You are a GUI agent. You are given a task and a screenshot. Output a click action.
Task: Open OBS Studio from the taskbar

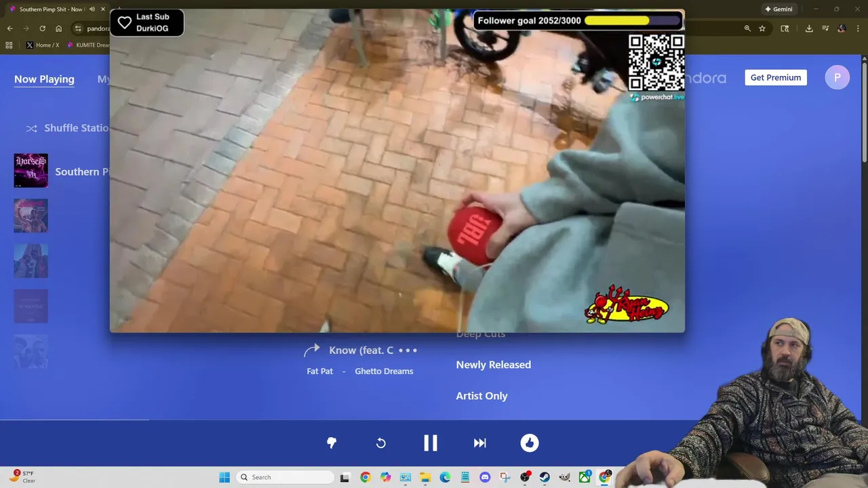pos(525,477)
